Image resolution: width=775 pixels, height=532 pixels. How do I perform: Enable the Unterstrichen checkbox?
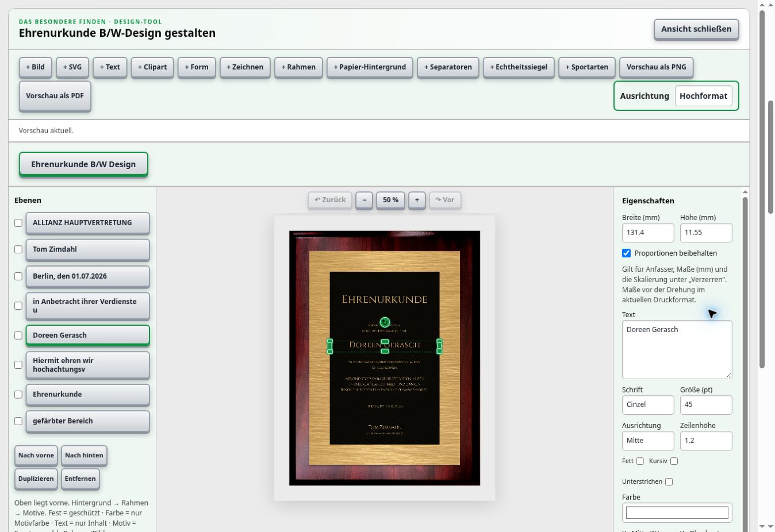click(x=669, y=482)
